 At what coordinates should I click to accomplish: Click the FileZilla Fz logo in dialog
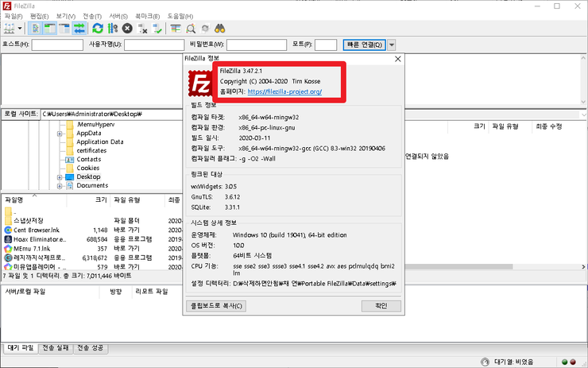pyautogui.click(x=200, y=83)
